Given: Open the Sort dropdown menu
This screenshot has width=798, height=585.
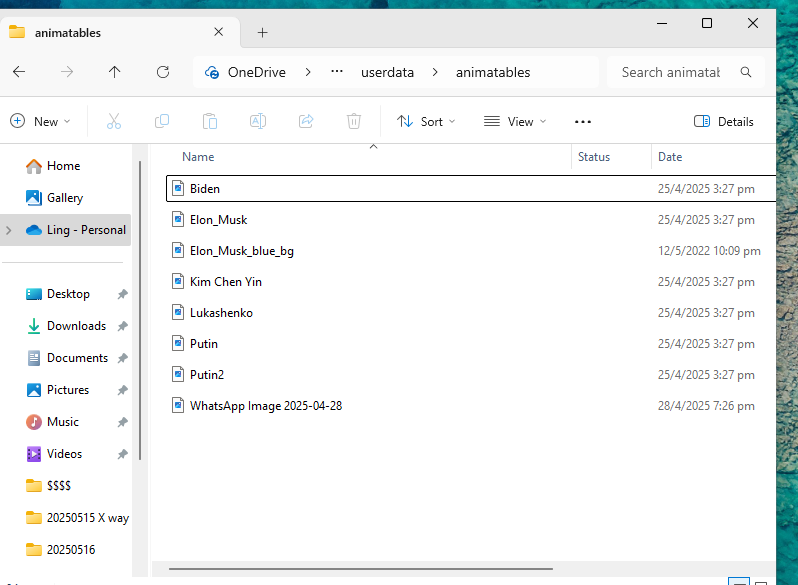Looking at the screenshot, I should [425, 122].
